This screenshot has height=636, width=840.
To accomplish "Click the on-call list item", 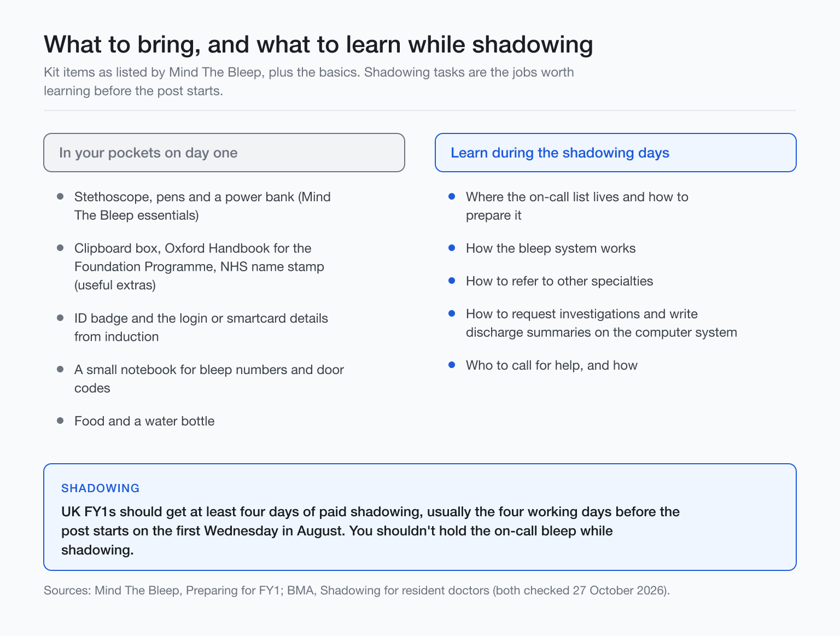I will pos(577,206).
